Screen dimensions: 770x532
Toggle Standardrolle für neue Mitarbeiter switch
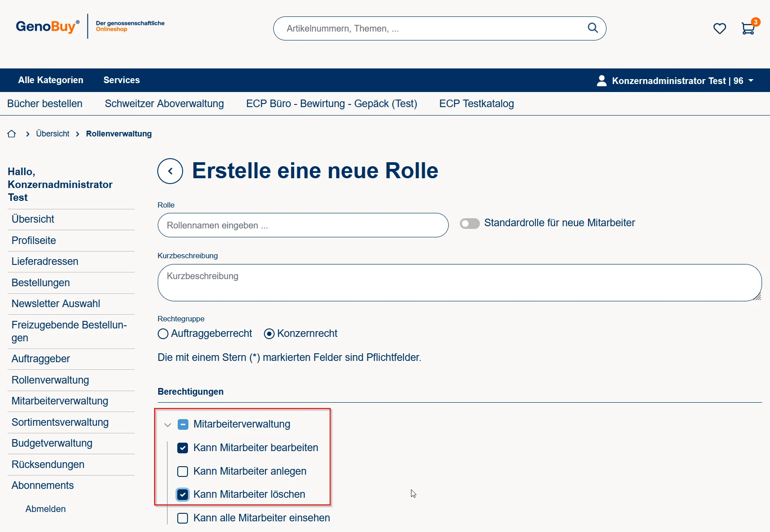coord(470,223)
